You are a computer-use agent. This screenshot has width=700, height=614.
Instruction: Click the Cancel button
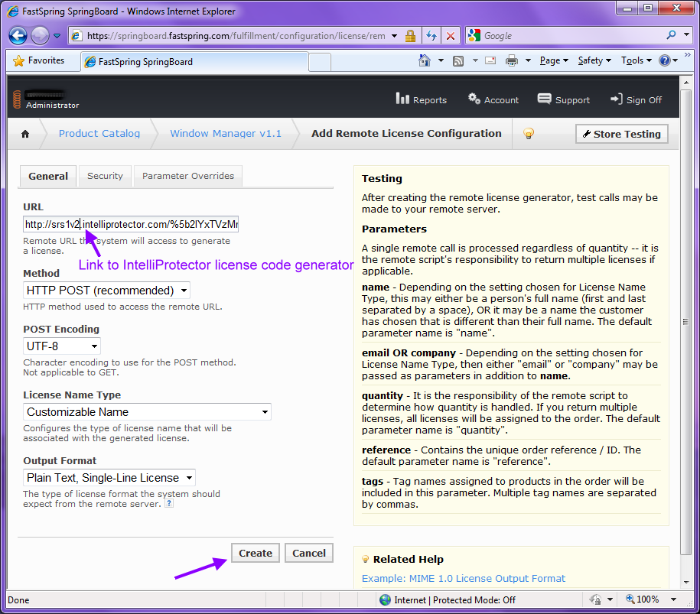309,553
